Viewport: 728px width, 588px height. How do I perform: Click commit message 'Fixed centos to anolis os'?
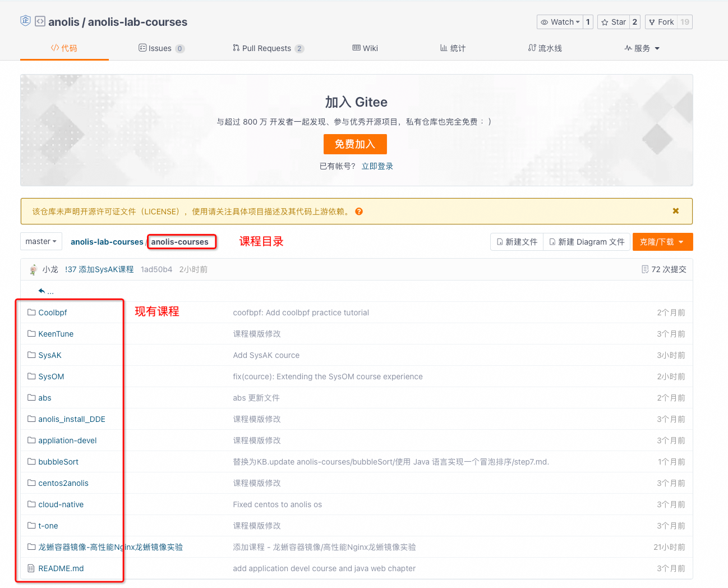click(278, 504)
